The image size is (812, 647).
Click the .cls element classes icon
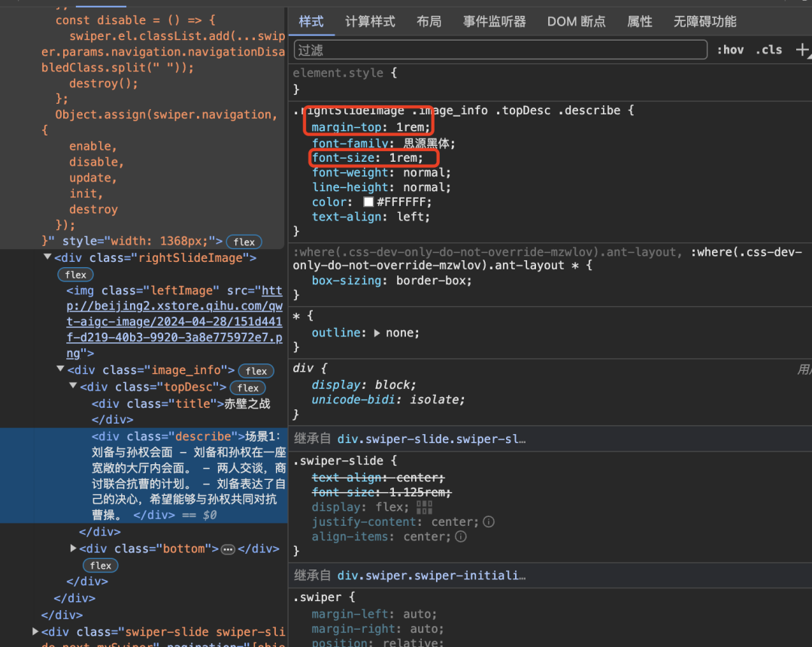(x=768, y=49)
